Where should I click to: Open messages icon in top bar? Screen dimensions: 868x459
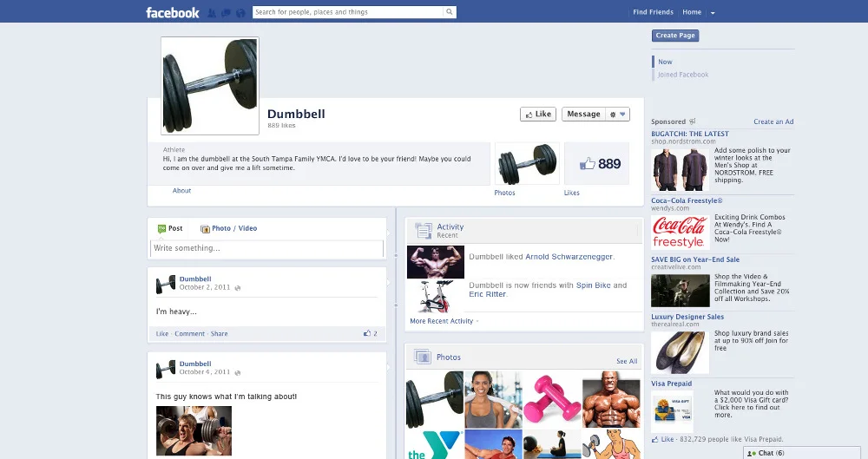point(226,13)
